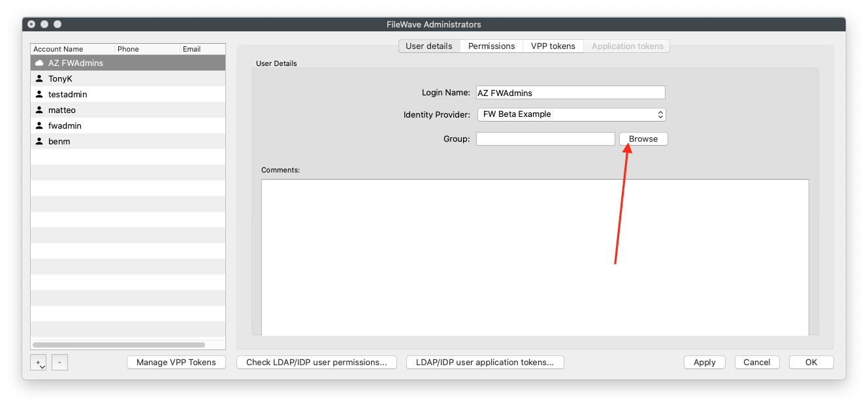Open Identity Provider dropdown
Screen dimensions: 868x407
pos(571,114)
